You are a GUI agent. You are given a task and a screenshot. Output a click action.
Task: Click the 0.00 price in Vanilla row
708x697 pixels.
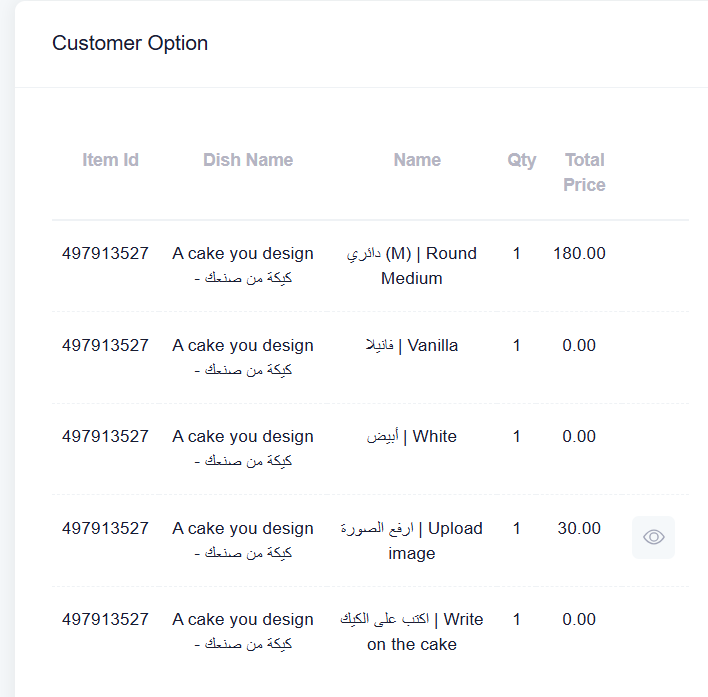pos(579,345)
